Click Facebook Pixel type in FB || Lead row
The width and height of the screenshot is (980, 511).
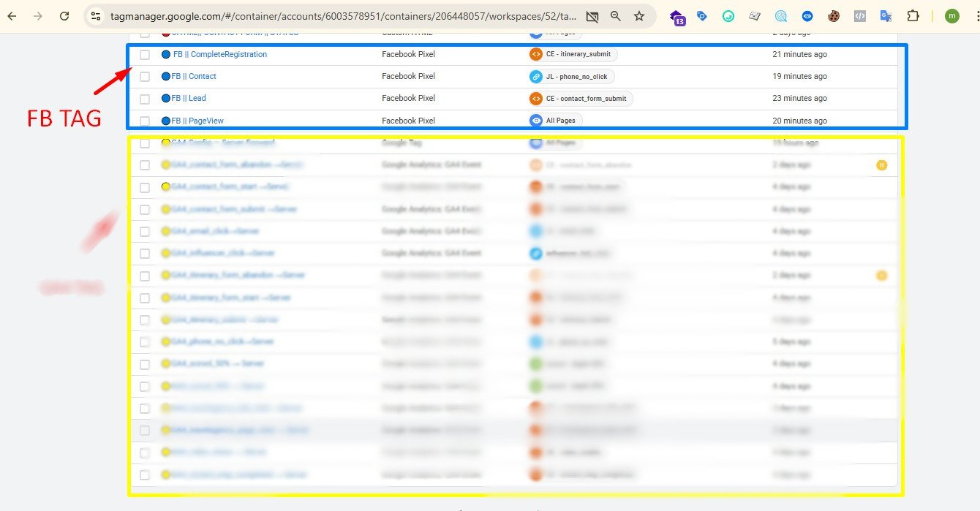click(x=408, y=98)
